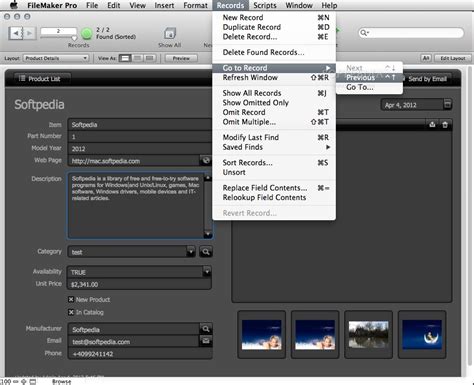Toggle the In Catalog checkbox
The image size is (474, 385).
[71, 312]
